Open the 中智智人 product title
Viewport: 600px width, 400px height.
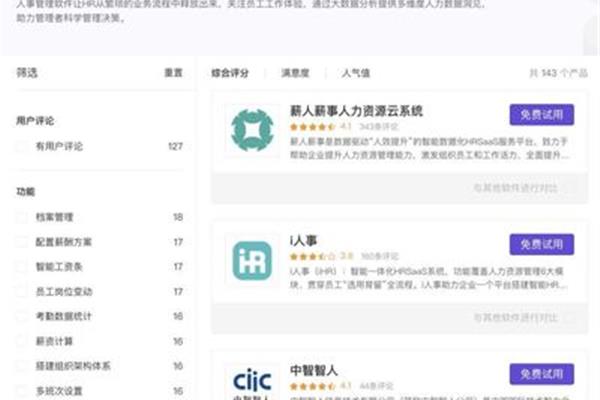point(313,371)
